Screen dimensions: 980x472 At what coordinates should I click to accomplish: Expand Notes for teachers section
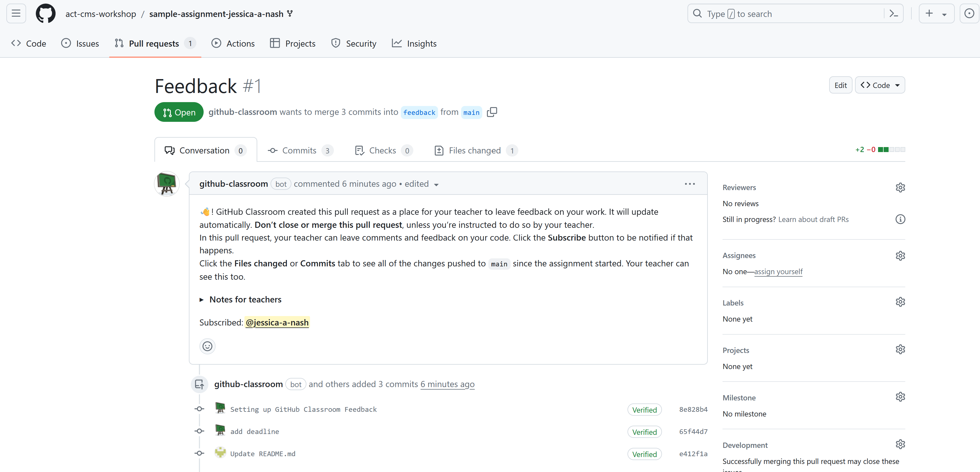(x=241, y=299)
